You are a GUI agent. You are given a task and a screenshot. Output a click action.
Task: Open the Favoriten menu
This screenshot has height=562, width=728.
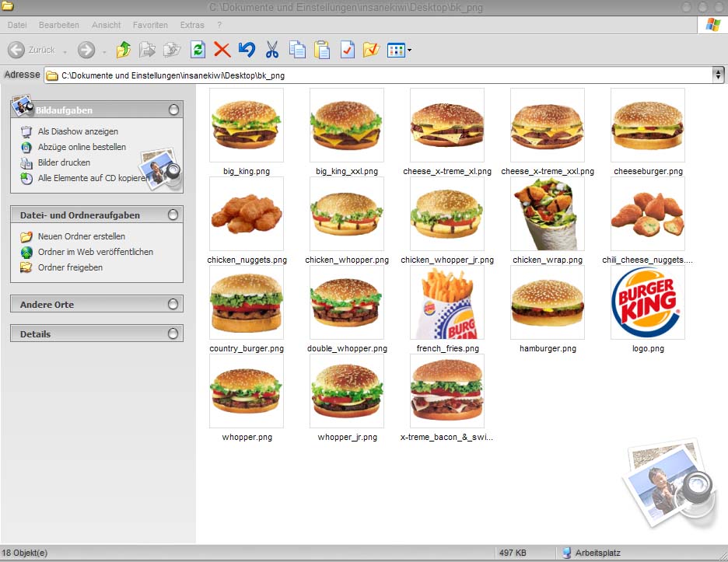point(150,25)
